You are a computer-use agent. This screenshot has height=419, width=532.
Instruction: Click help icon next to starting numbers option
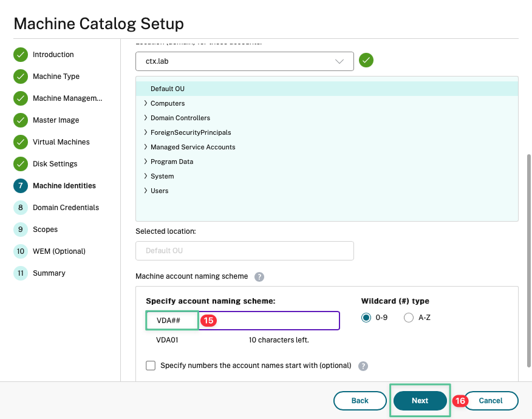[363, 366]
